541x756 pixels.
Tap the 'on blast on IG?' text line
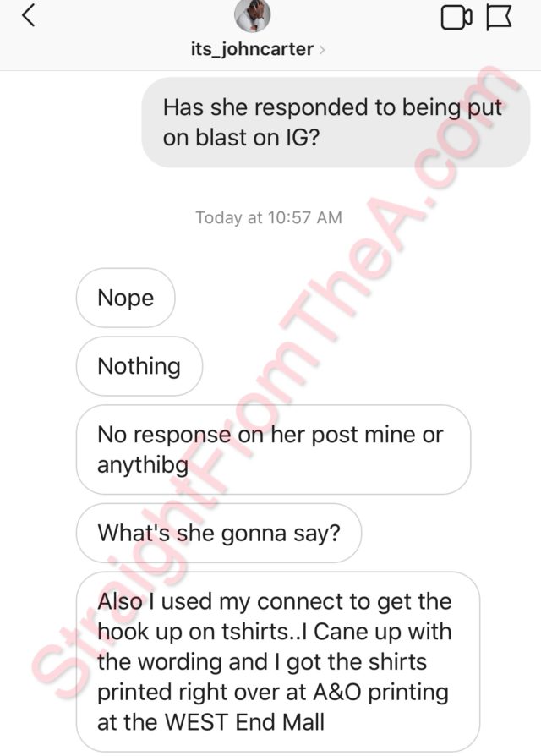pyautogui.click(x=242, y=138)
